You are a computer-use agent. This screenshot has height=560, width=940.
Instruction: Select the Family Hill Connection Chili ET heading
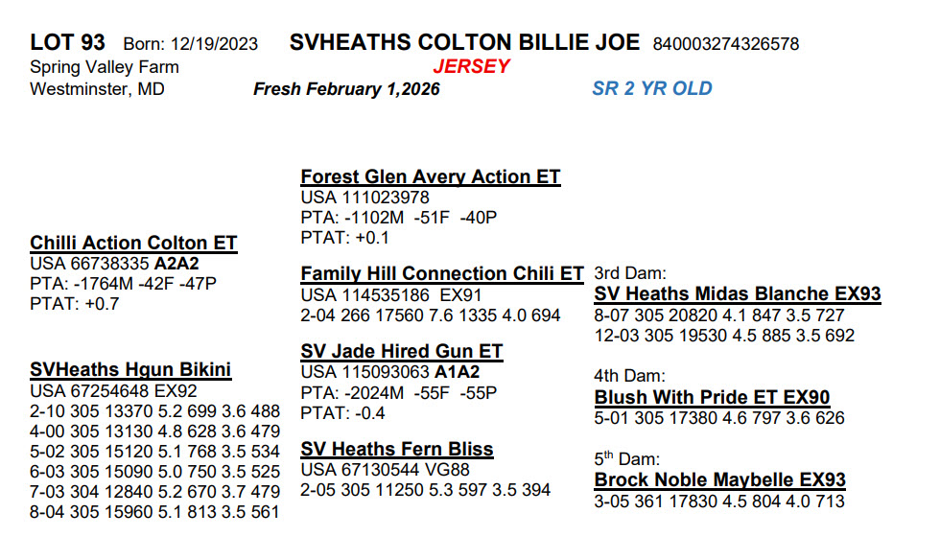441,274
